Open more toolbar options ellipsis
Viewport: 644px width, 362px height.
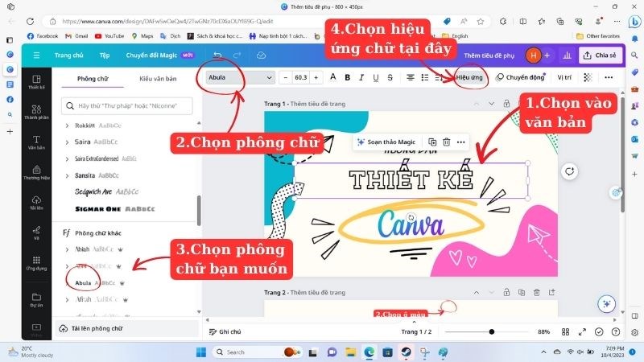click(609, 77)
